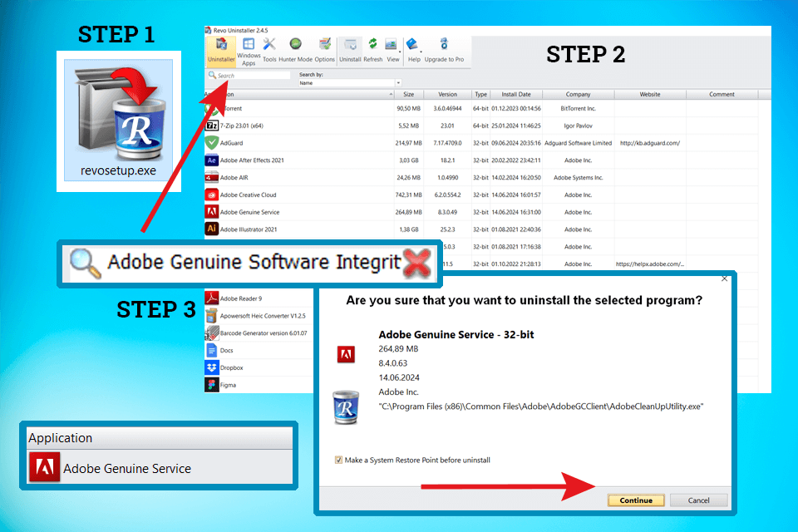
Task: Click the Igor Pavlov company cell
Action: pos(579,126)
